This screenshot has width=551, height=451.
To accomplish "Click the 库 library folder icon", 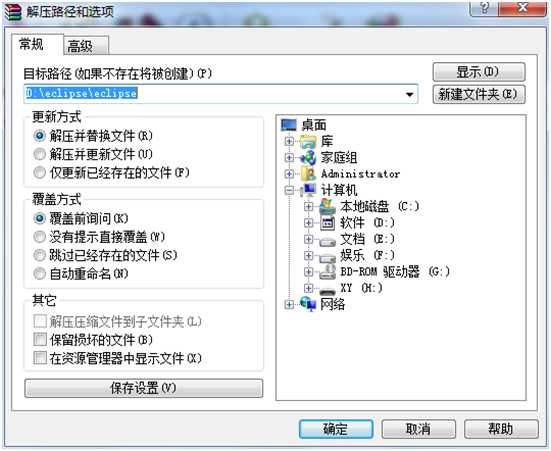I will (x=309, y=141).
